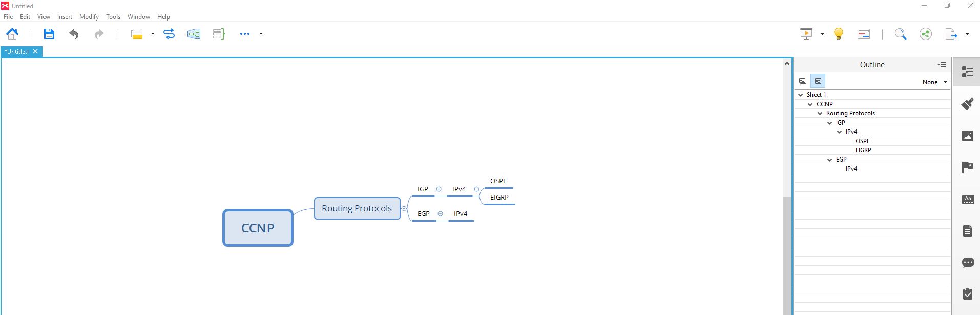Click the share icon in toolbar
This screenshot has width=980, height=315.
coord(925,34)
